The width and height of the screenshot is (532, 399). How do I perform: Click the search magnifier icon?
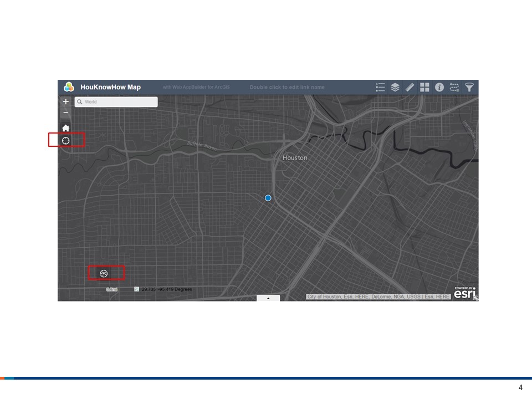[80, 102]
